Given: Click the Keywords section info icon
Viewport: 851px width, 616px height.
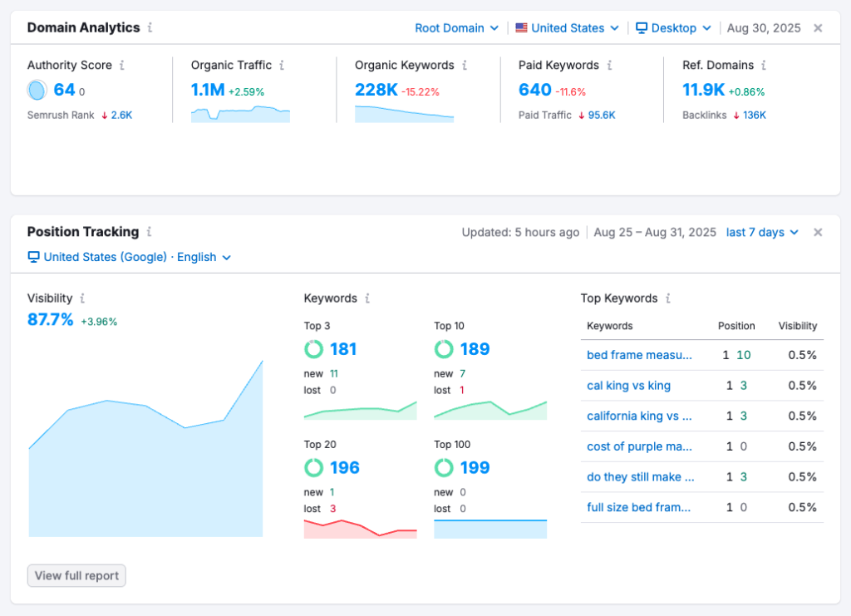Looking at the screenshot, I should pos(368,298).
